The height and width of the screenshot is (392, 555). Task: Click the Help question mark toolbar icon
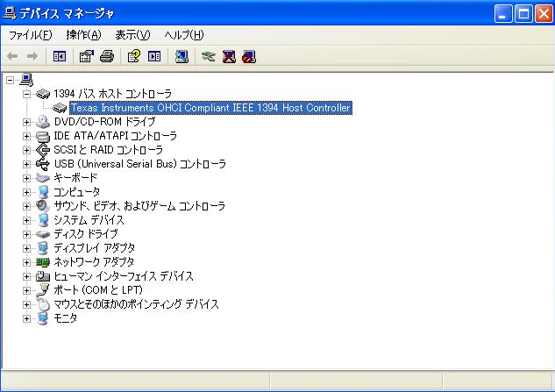(134, 56)
